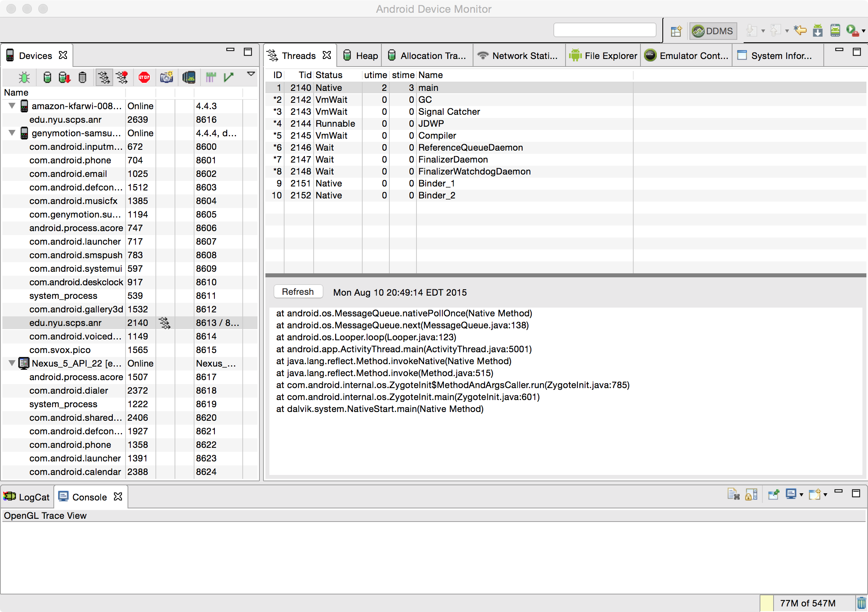Toggle the Update Threads button in Devices toolbar
Viewport: 868px width, 612px height.
click(104, 77)
